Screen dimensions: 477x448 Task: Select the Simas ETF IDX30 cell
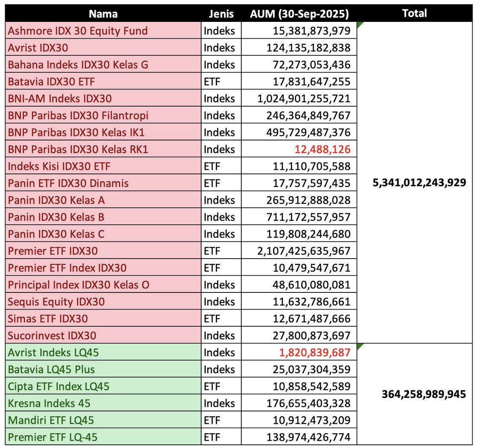click(x=103, y=319)
